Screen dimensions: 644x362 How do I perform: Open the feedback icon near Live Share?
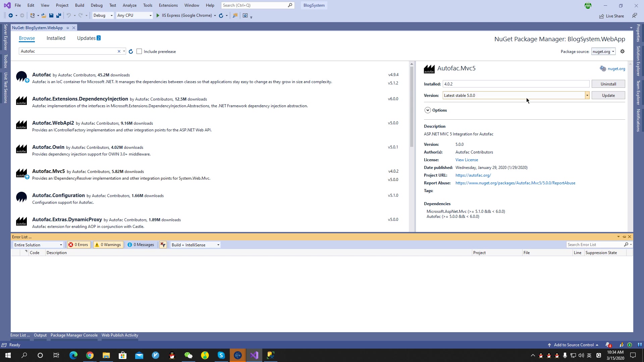(635, 16)
